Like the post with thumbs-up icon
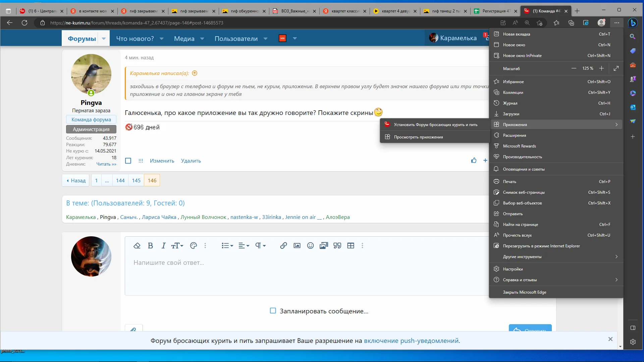 pyautogui.click(x=474, y=161)
